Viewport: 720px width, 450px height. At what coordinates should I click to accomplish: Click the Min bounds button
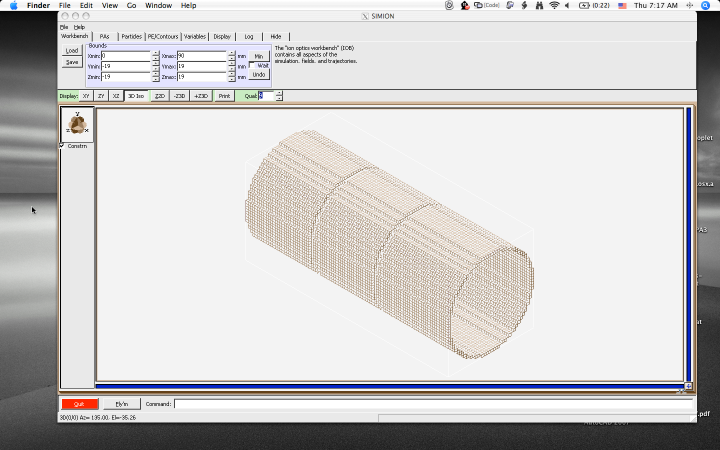(x=259, y=56)
